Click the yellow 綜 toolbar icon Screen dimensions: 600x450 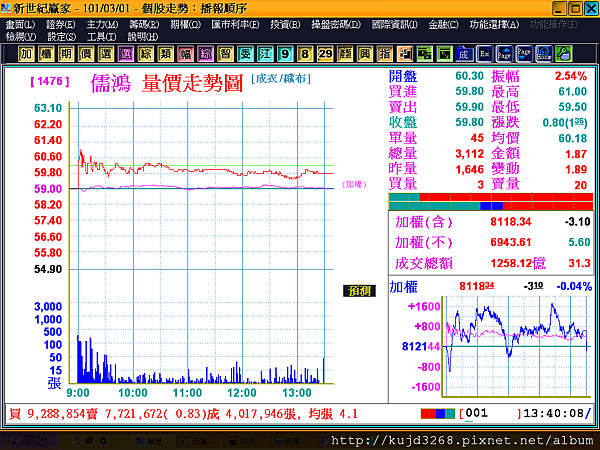pos(145,54)
